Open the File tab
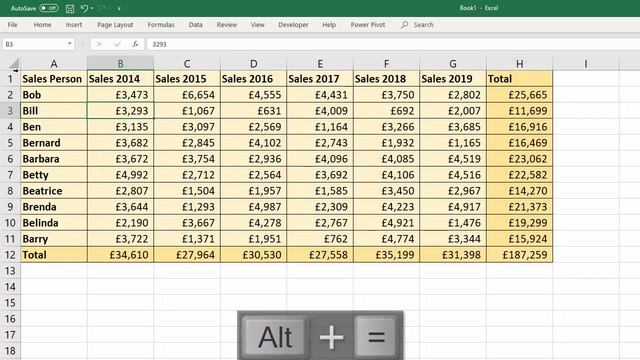This screenshot has width=640, height=360. pos(13,24)
